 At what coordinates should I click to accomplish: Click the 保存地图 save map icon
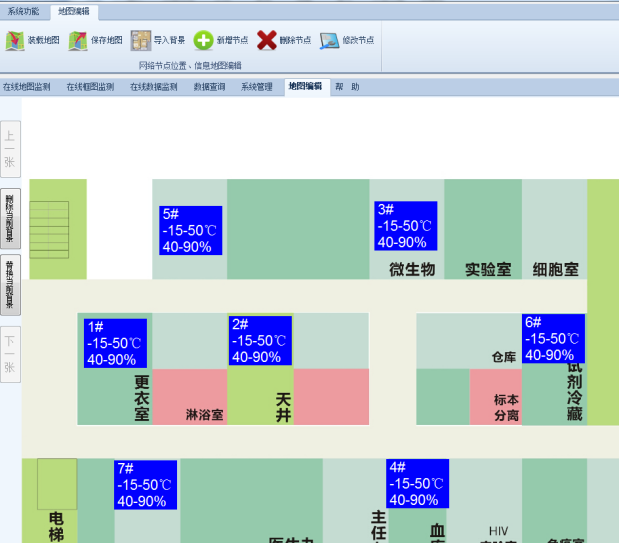78,40
